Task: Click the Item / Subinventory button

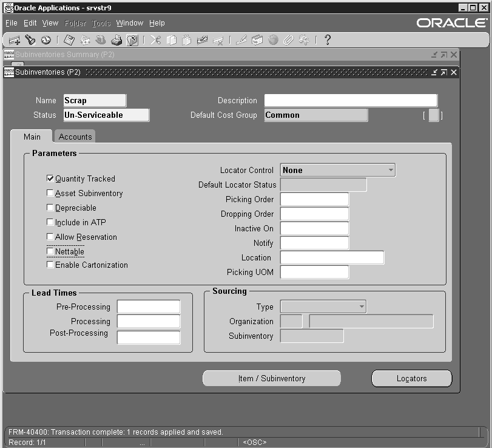Action: pyautogui.click(x=272, y=378)
